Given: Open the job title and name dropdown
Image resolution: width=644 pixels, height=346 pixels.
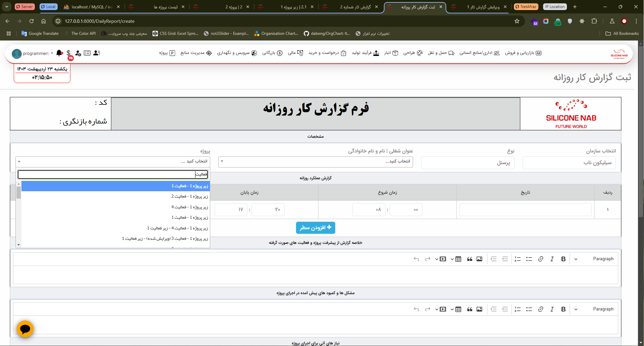Looking at the screenshot, I should pyautogui.click(x=315, y=161).
